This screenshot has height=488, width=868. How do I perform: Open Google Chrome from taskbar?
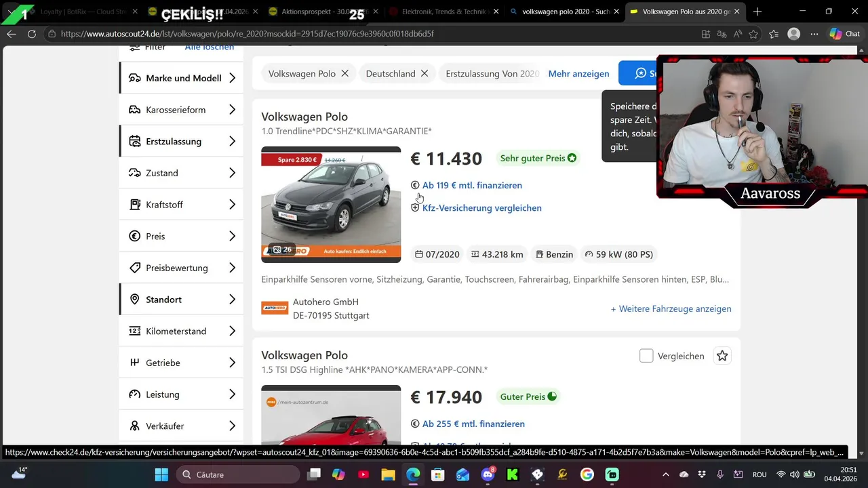click(587, 474)
